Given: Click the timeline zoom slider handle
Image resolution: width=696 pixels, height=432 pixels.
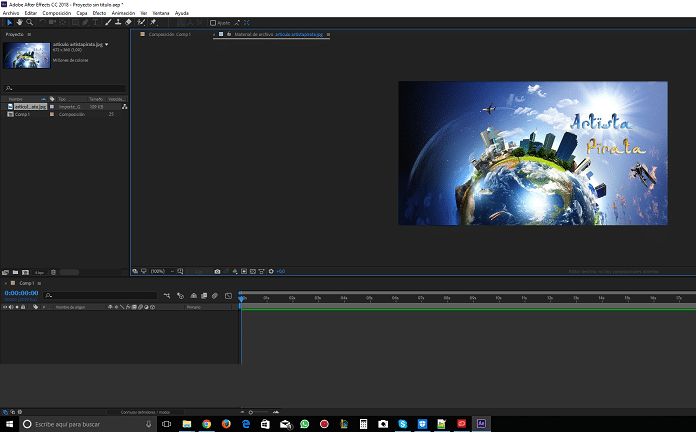Looking at the screenshot, I should coord(251,412).
